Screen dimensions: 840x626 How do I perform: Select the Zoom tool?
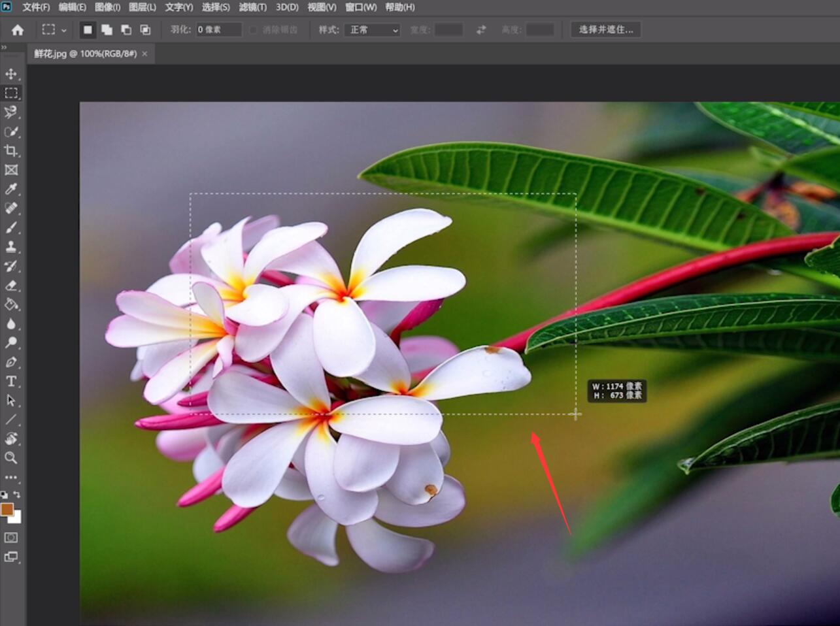click(11, 458)
